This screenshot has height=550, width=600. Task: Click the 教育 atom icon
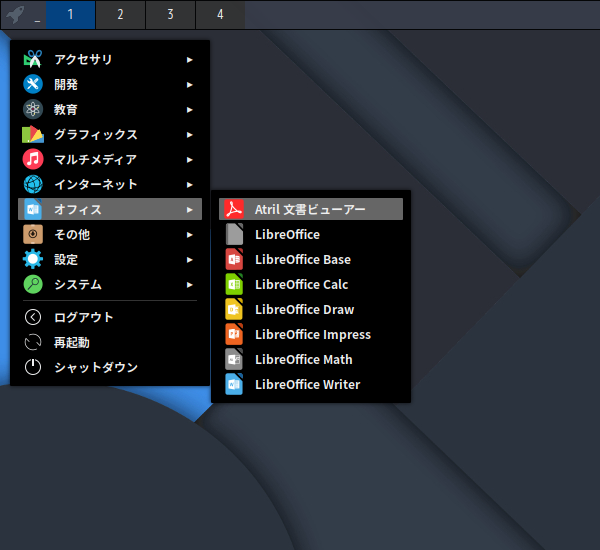33,109
